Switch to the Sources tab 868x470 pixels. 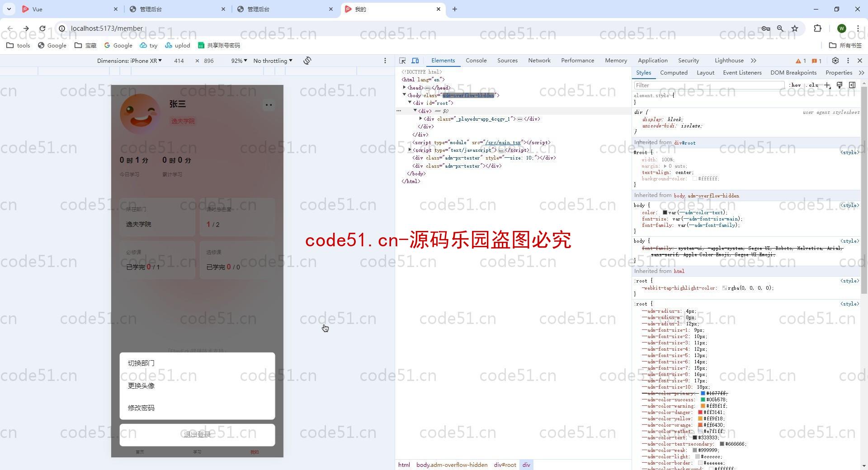click(x=507, y=61)
